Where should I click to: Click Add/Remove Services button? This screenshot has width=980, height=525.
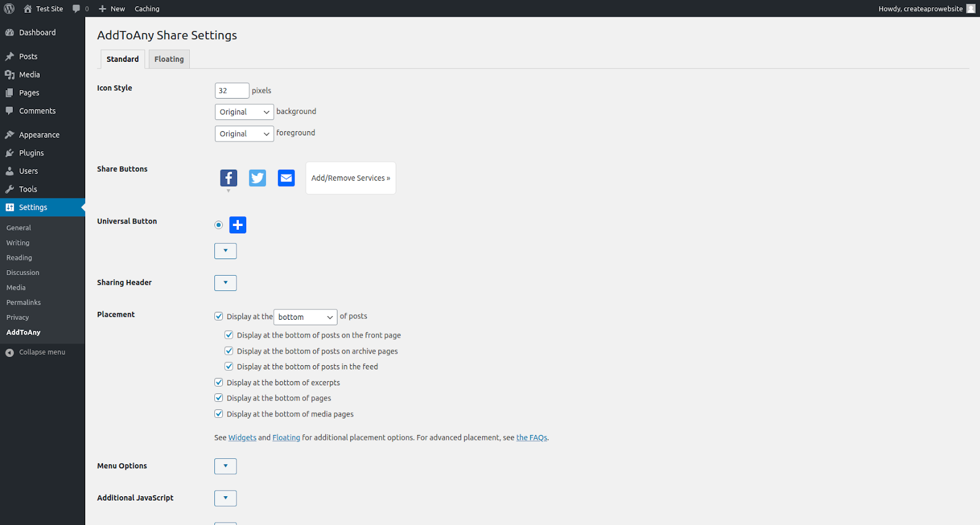350,178
